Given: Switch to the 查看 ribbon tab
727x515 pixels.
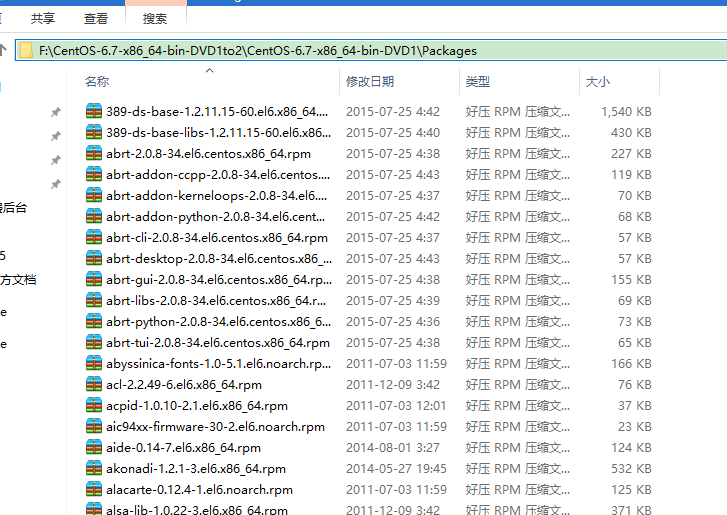Looking at the screenshot, I should (x=96, y=18).
